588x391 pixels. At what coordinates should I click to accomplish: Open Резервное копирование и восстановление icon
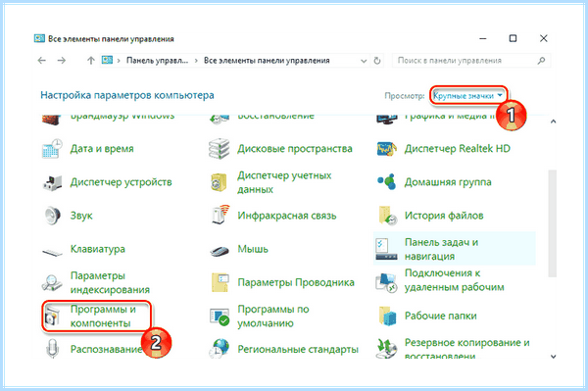point(386,348)
